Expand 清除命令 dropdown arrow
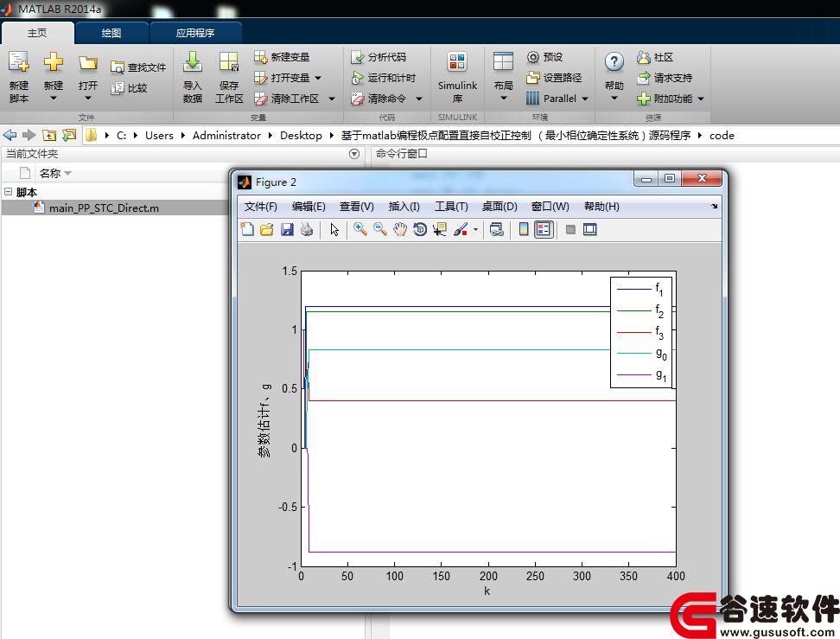Viewport: 840px width, 639px height. pyautogui.click(x=419, y=99)
